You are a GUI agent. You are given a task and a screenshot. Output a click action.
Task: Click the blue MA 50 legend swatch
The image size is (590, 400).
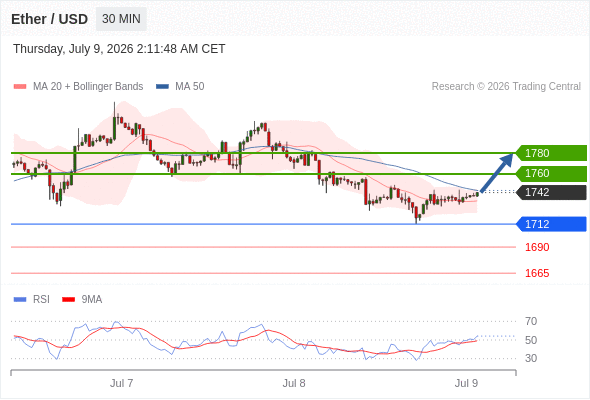pos(163,87)
